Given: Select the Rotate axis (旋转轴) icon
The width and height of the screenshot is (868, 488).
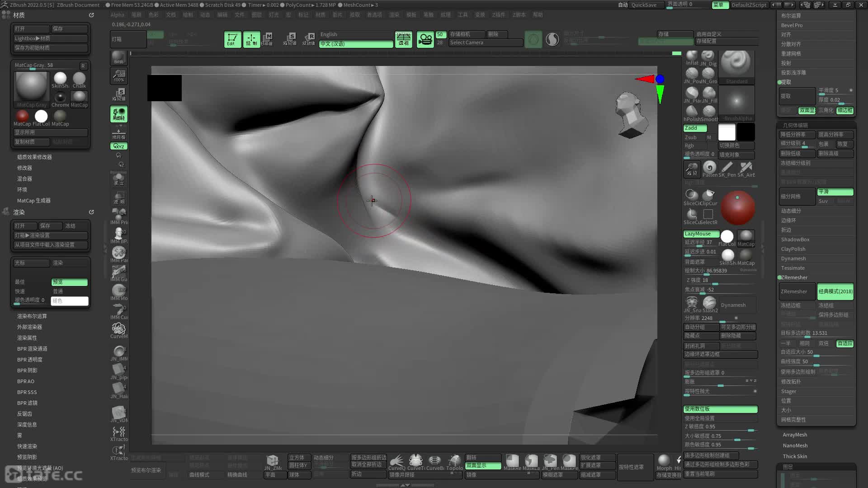Looking at the screenshot, I should coord(309,39).
